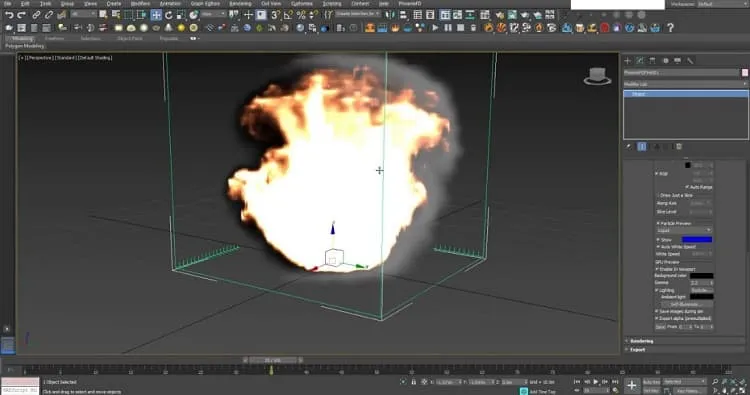Open the Workspaces Default dropdown
750x395 pixels.
(x=722, y=4)
